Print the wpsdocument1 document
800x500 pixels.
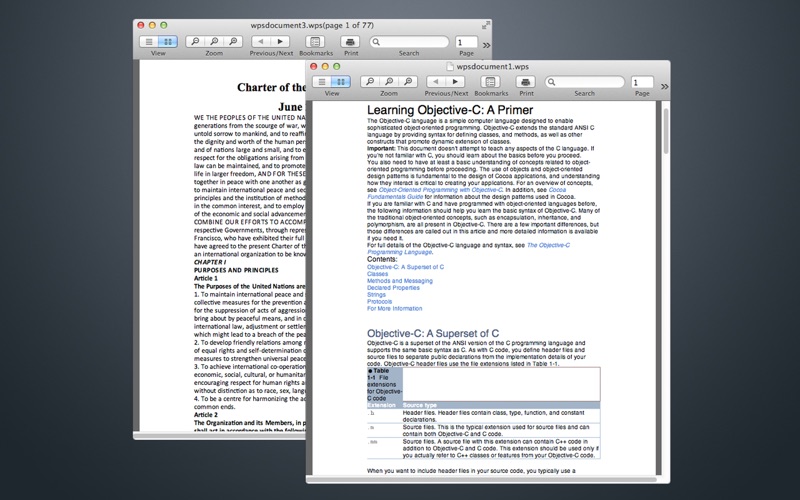[526, 82]
